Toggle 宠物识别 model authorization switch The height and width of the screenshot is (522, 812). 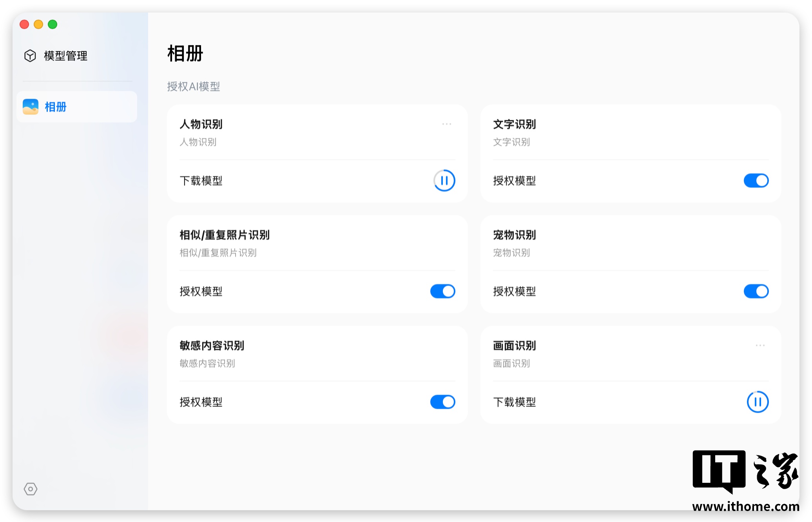756,291
